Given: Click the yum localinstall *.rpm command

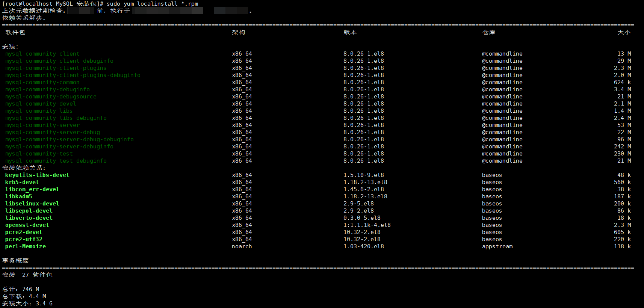Looking at the screenshot, I should pos(161,4).
